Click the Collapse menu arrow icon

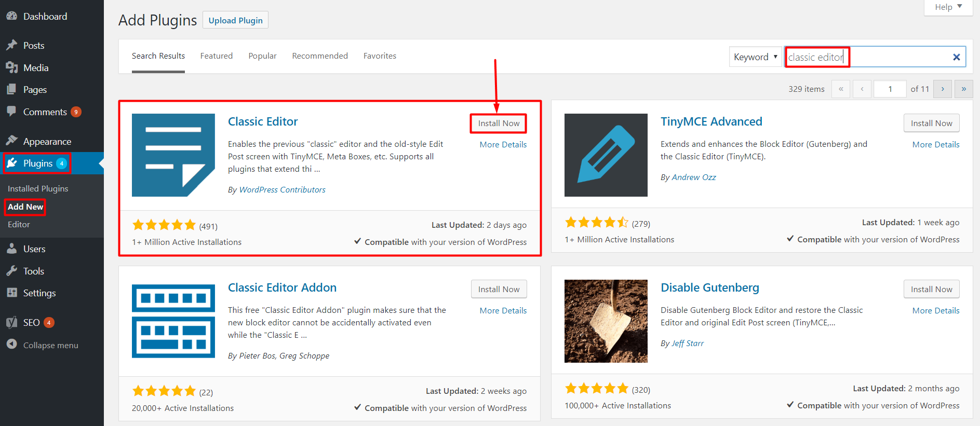coord(11,344)
